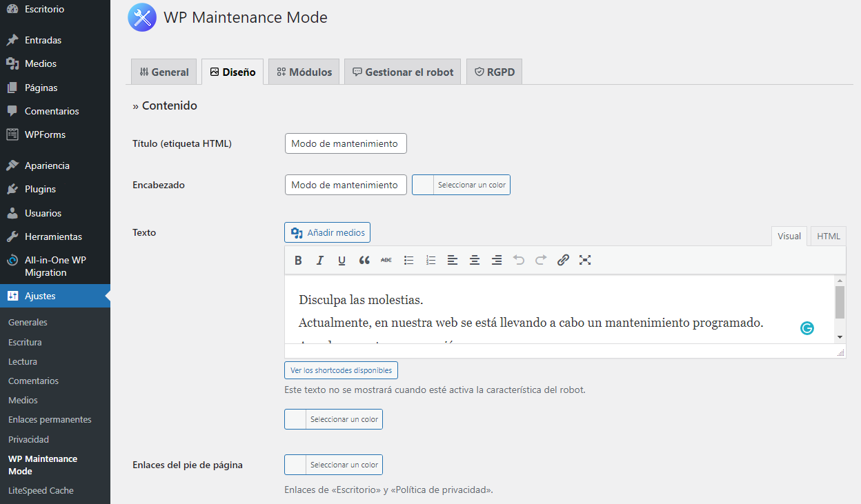861x504 pixels.
Task: Click Ver los shortcodes disponibles
Action: (x=341, y=370)
